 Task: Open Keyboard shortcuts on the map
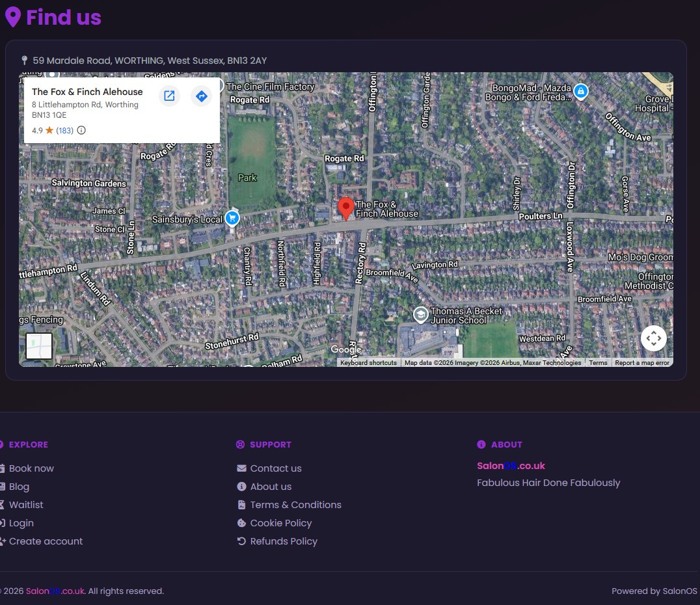click(369, 362)
